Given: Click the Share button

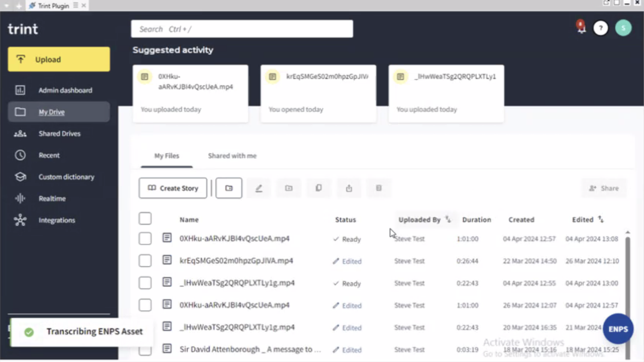Looking at the screenshot, I should (x=604, y=188).
